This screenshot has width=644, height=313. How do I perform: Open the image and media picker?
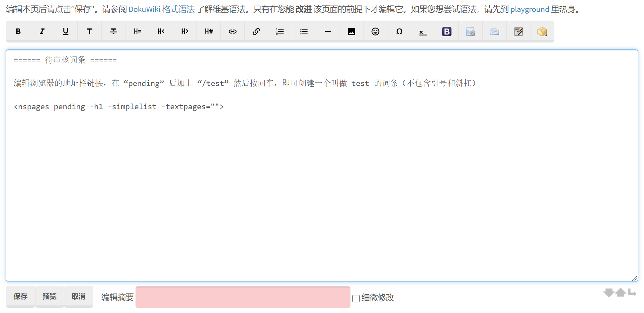coord(352,31)
